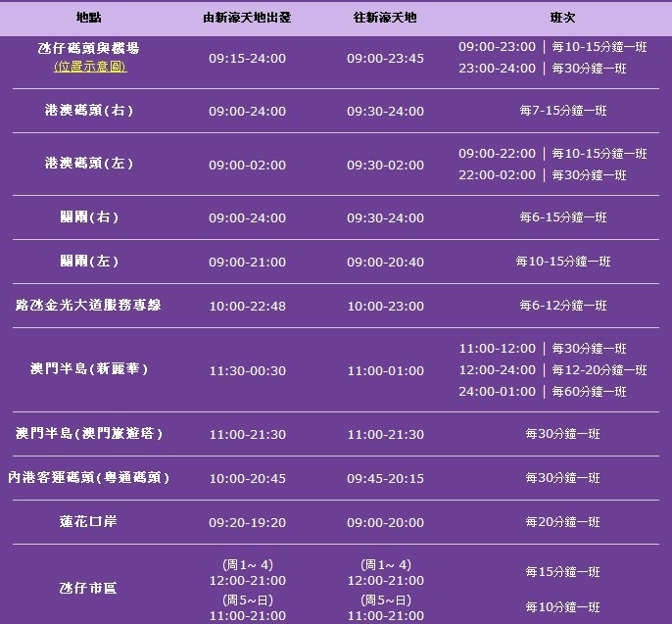Click the 10:00-22:48 departure time
The width and height of the screenshot is (672, 624).
247,306
